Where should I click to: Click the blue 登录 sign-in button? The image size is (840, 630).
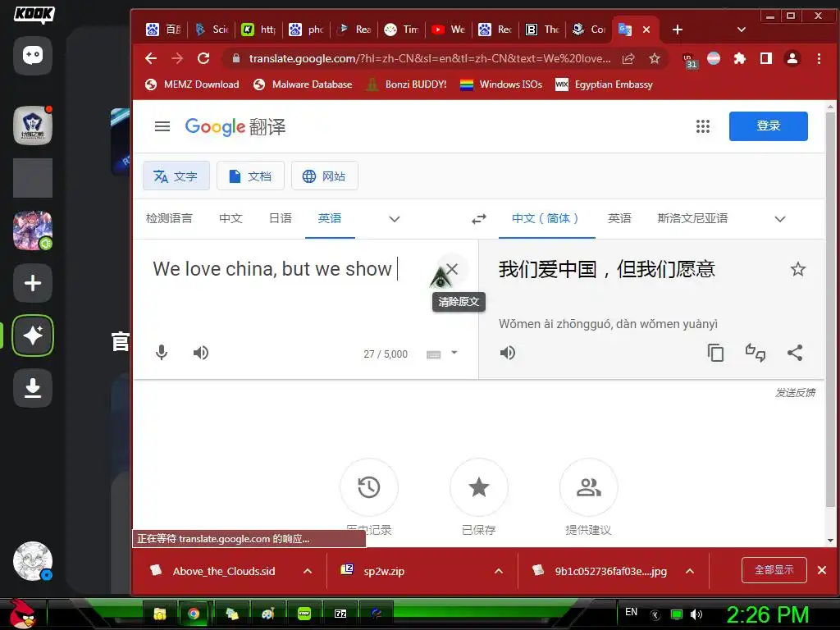pos(768,126)
